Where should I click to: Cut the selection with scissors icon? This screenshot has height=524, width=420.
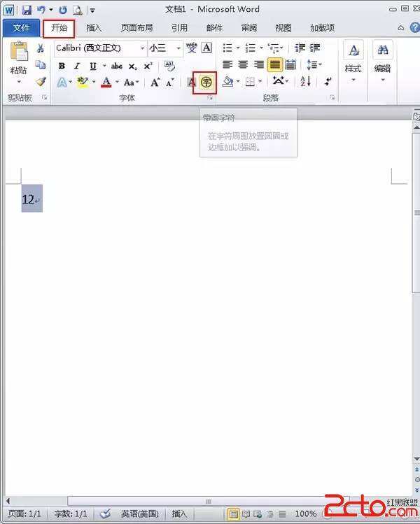coord(41,48)
